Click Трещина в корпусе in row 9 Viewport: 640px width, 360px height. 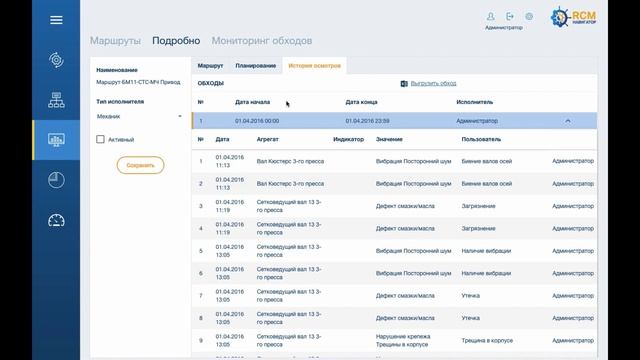point(487,340)
